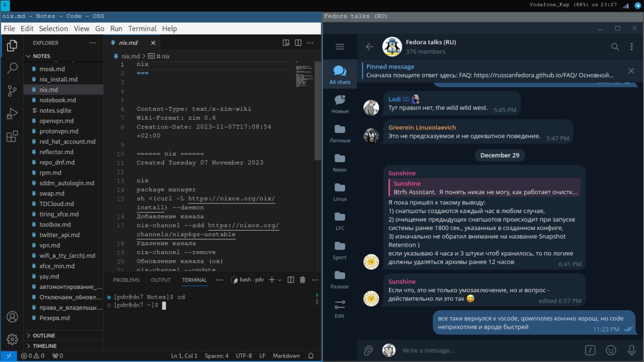
Task: Open the Terminal menu
Action: (142, 29)
